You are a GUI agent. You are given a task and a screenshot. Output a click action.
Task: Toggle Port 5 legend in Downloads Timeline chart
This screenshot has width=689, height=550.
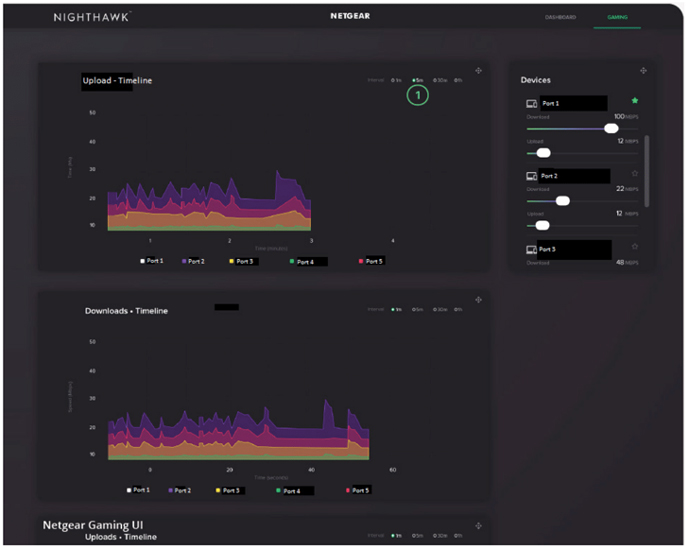[x=358, y=490]
